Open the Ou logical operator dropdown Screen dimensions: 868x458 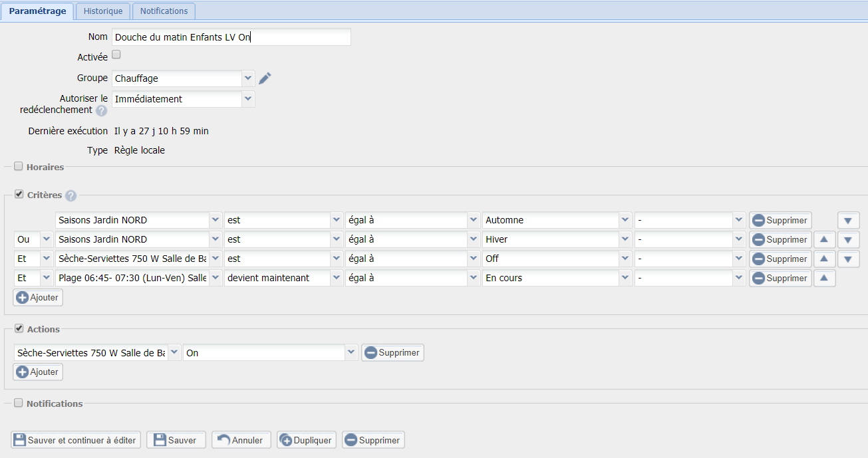(46, 239)
